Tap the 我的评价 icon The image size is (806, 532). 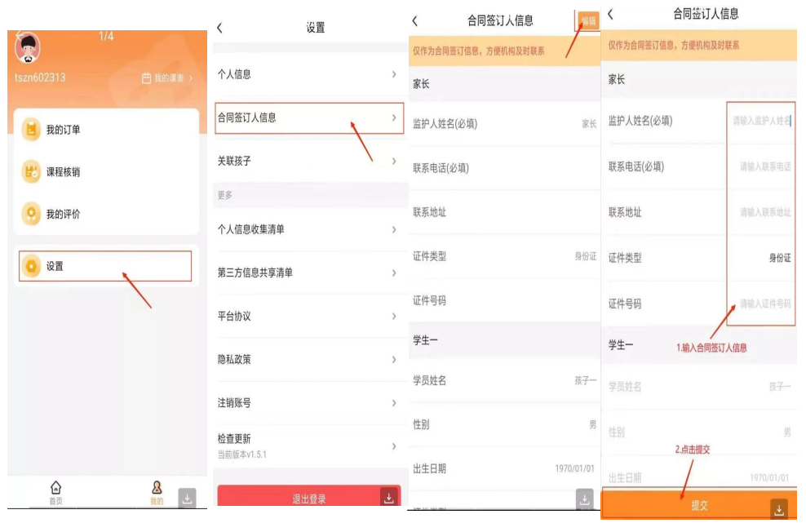coord(31,214)
